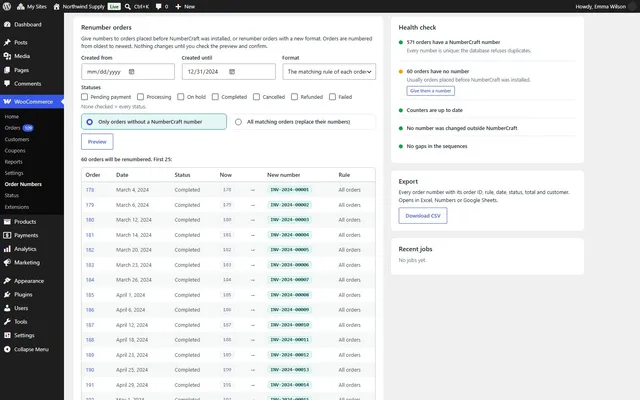Click new number INV-2024-00001

tap(290, 190)
